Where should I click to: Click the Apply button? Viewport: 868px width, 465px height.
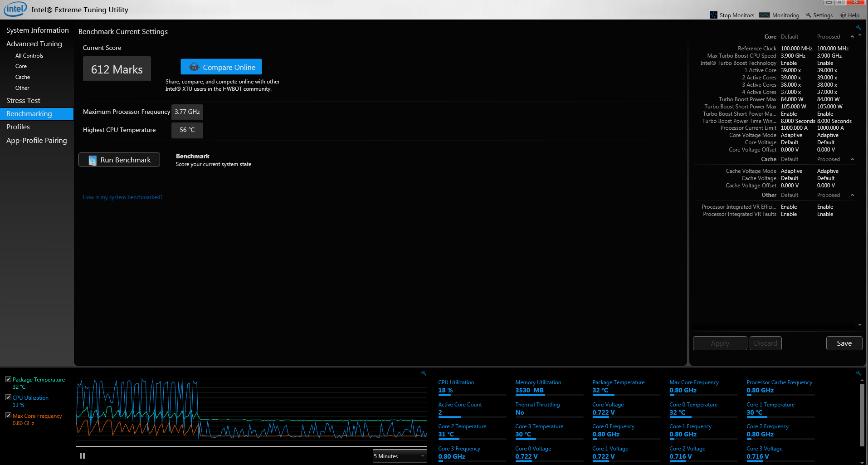720,343
